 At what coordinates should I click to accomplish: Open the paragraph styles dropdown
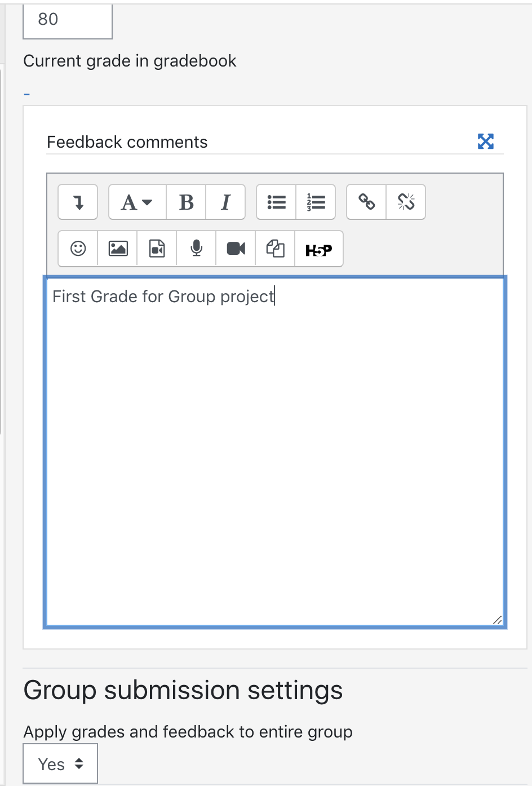point(137,202)
